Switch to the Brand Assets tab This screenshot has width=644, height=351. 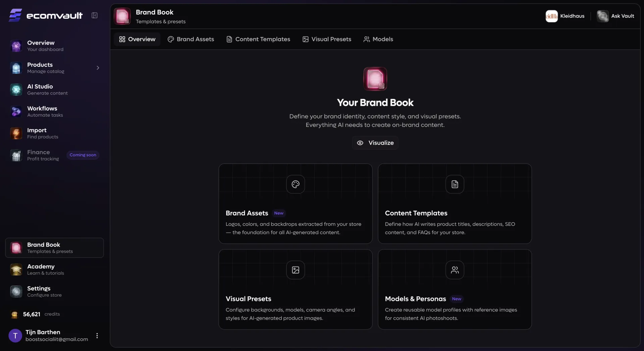click(x=191, y=39)
